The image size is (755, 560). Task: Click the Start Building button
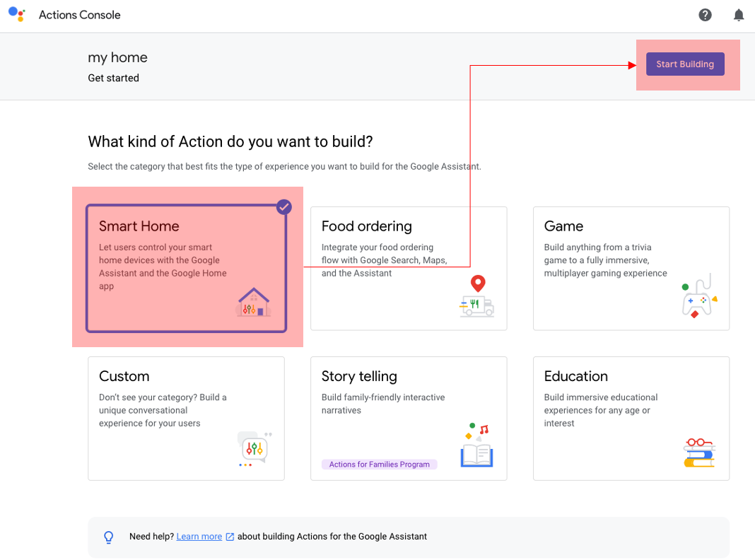(685, 64)
